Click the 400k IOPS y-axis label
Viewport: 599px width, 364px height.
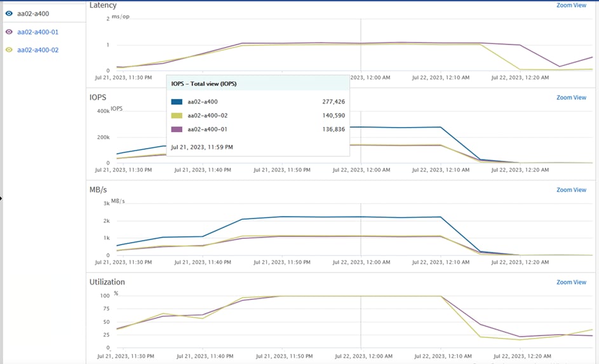(x=103, y=111)
